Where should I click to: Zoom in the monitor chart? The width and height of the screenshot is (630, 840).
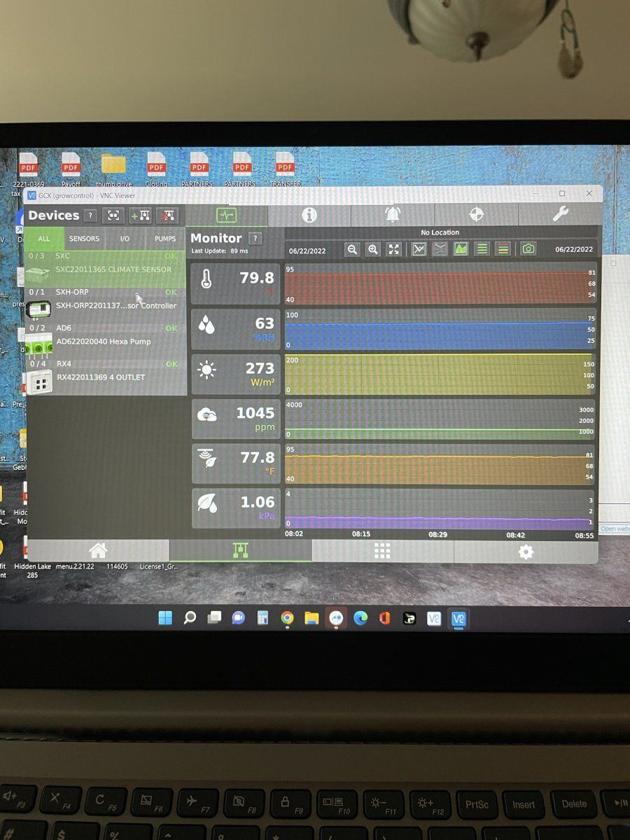click(x=373, y=249)
